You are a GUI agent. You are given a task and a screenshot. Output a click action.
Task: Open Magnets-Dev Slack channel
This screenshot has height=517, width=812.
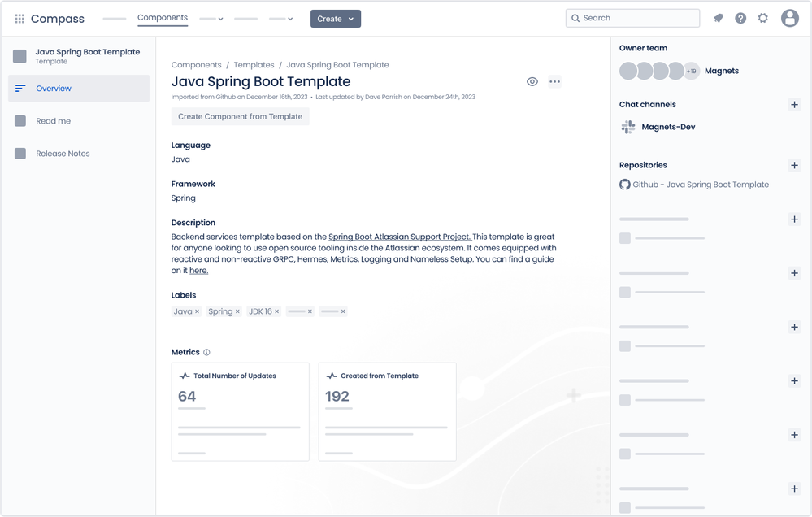pyautogui.click(x=668, y=127)
